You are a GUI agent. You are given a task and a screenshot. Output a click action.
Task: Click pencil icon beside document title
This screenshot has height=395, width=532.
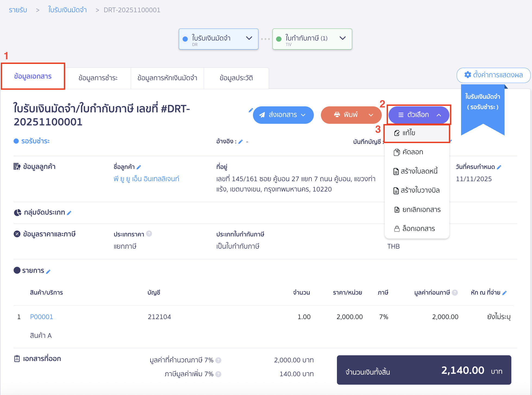[251, 110]
